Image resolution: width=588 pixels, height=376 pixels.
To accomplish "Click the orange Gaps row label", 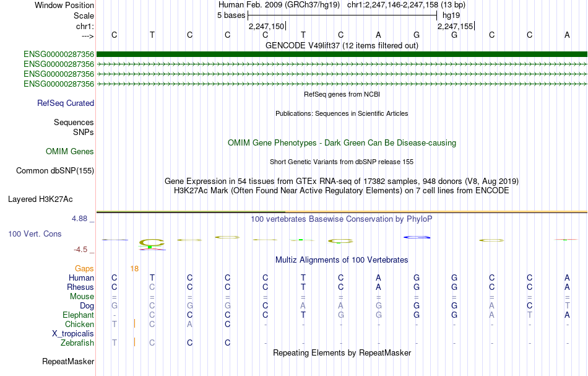I will 84,268.
